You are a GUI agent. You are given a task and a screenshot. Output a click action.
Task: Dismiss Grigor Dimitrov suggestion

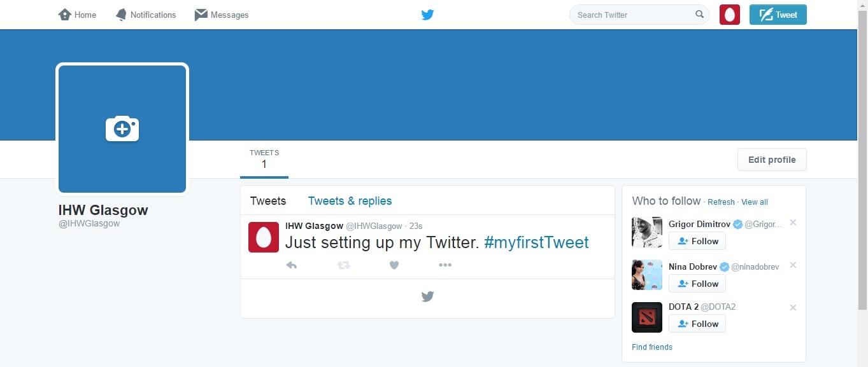[x=793, y=223]
